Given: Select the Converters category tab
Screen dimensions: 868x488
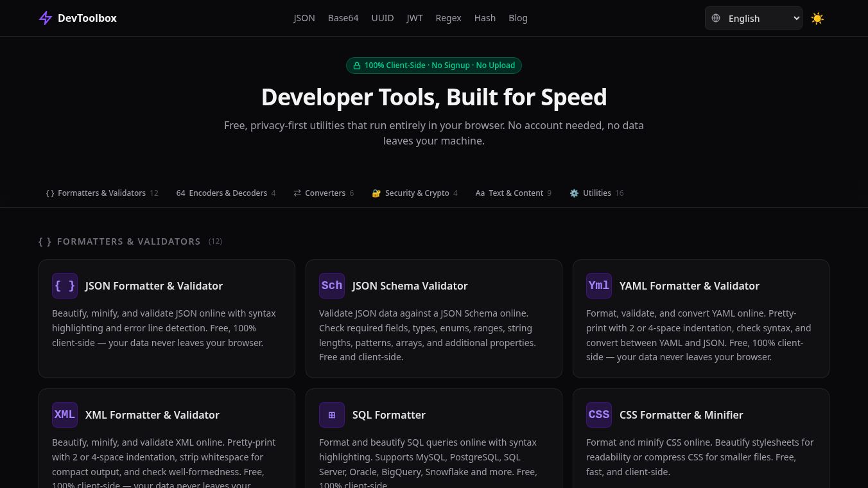Looking at the screenshot, I should pyautogui.click(x=324, y=193).
